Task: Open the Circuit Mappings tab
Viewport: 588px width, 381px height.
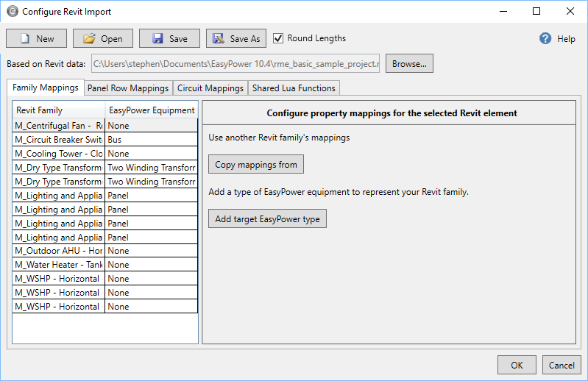Action: point(210,88)
